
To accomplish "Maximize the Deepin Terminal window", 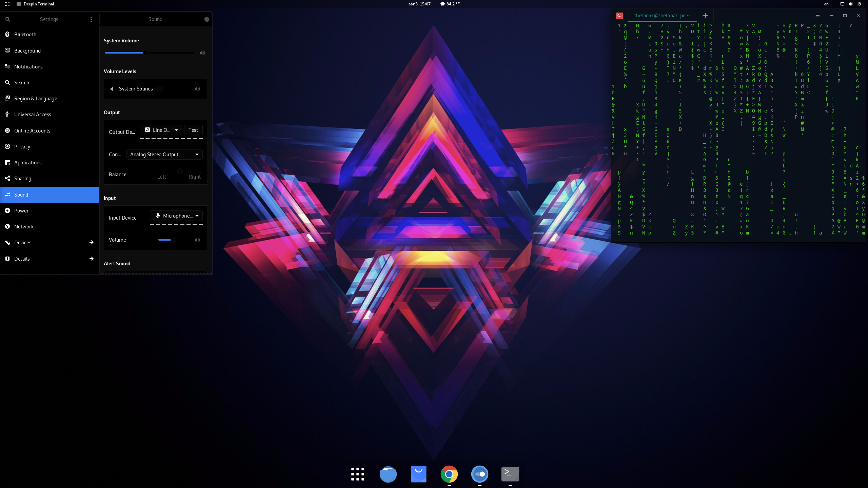I will (x=845, y=16).
